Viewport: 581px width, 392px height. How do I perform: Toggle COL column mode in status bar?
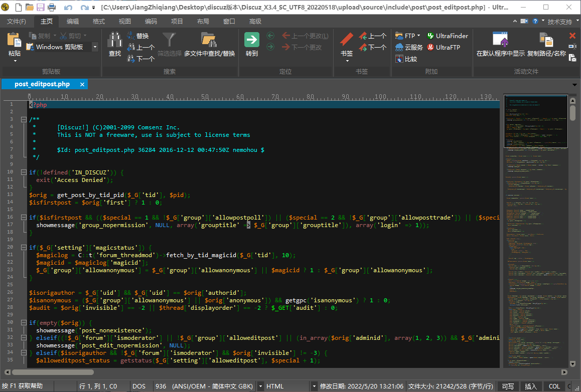coord(554,386)
